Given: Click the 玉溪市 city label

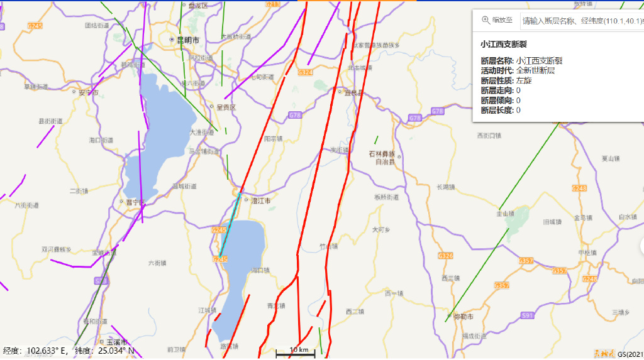Looking at the screenshot, I should pyautogui.click(x=117, y=342).
